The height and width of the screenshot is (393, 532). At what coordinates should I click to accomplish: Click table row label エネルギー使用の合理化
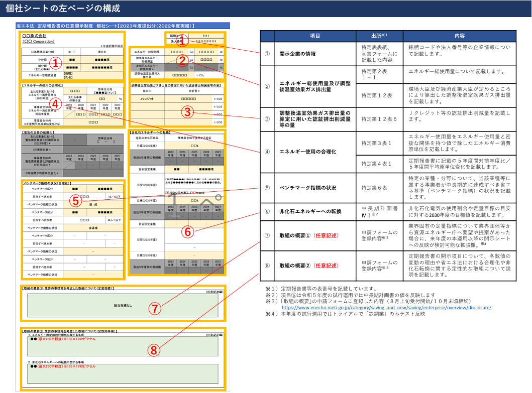pos(308,152)
